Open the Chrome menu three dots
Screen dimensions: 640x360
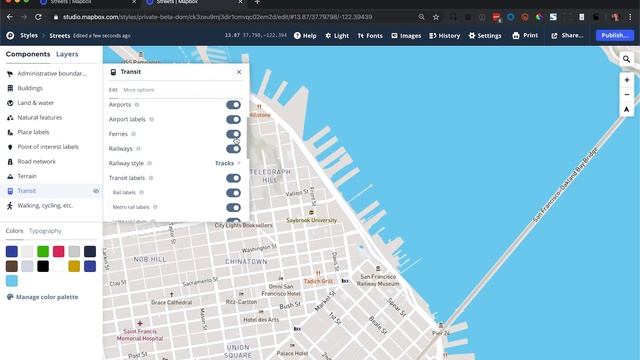[630, 17]
